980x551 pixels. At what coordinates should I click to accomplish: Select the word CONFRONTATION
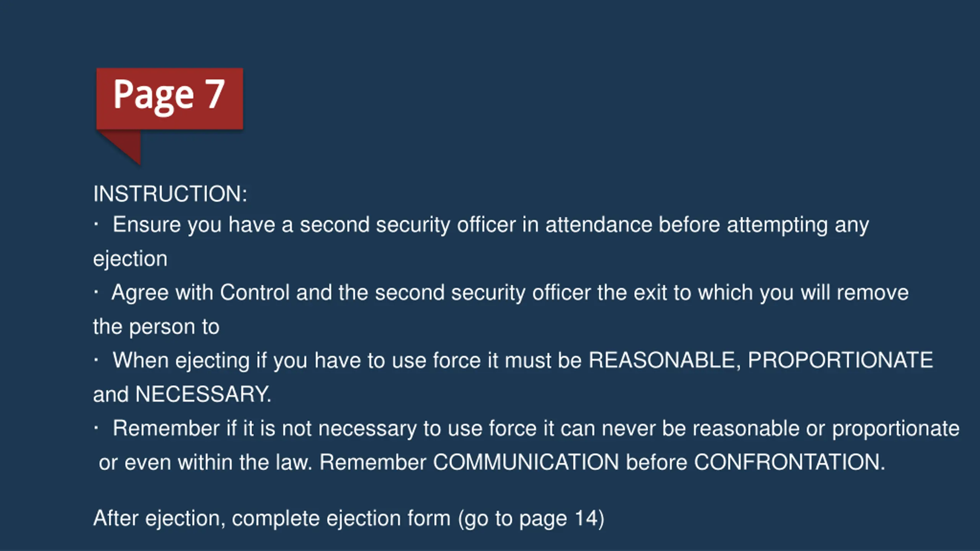(x=789, y=462)
